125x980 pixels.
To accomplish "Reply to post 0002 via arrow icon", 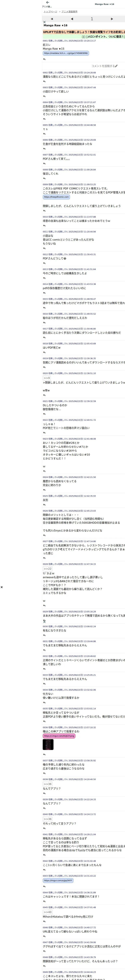I will (x=44, y=81).
